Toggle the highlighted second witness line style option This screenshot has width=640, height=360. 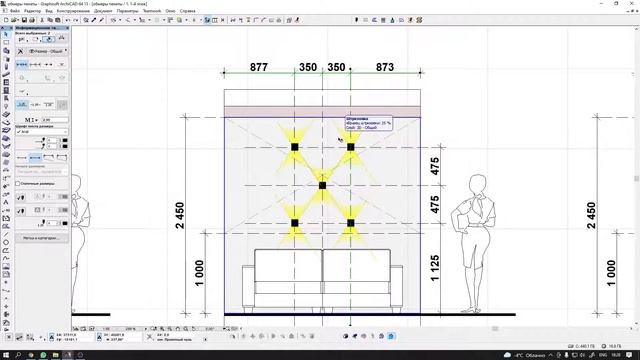pos(36,158)
